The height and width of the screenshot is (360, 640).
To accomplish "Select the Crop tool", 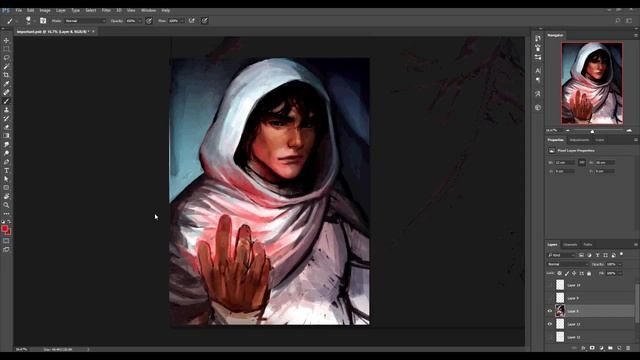I will coord(6,75).
